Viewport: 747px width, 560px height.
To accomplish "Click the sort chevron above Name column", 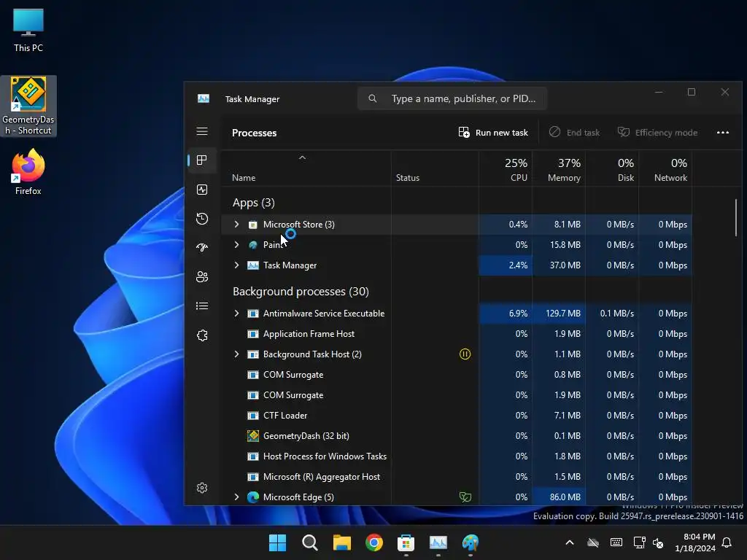I will tap(302, 157).
